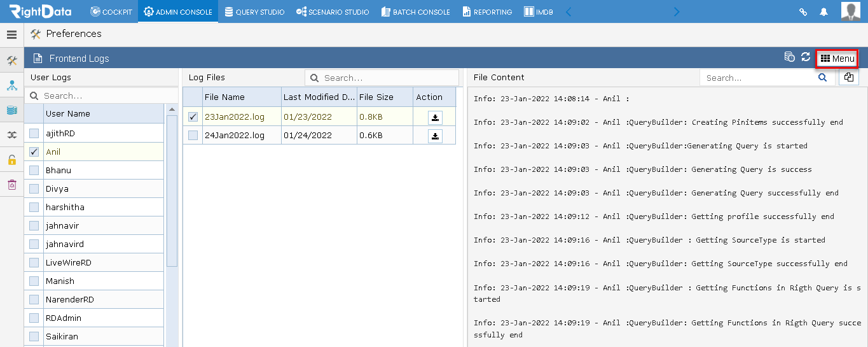Tick the 24Jan2022.log file checkbox
The width and height of the screenshot is (868, 347).
193,136
